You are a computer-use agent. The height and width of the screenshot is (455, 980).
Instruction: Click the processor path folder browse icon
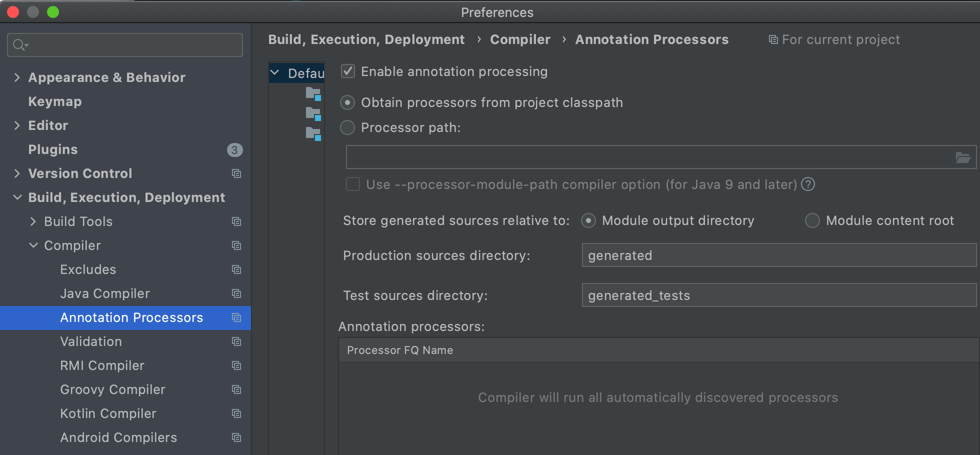[962, 157]
